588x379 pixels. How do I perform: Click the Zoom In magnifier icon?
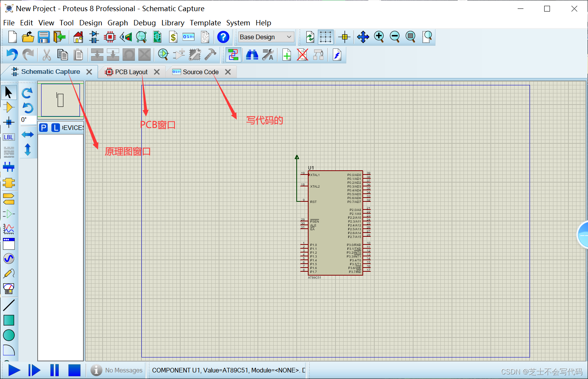(x=379, y=37)
